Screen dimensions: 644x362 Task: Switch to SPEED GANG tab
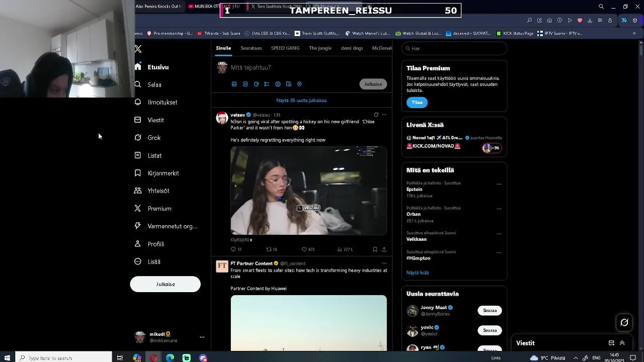pos(285,48)
